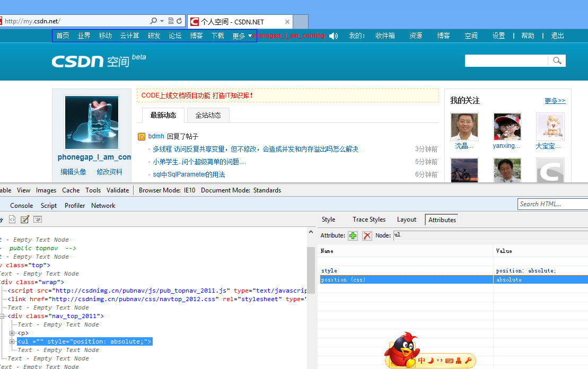Switch to the 全站动态 tab
This screenshot has height=369, width=588.
tap(208, 115)
